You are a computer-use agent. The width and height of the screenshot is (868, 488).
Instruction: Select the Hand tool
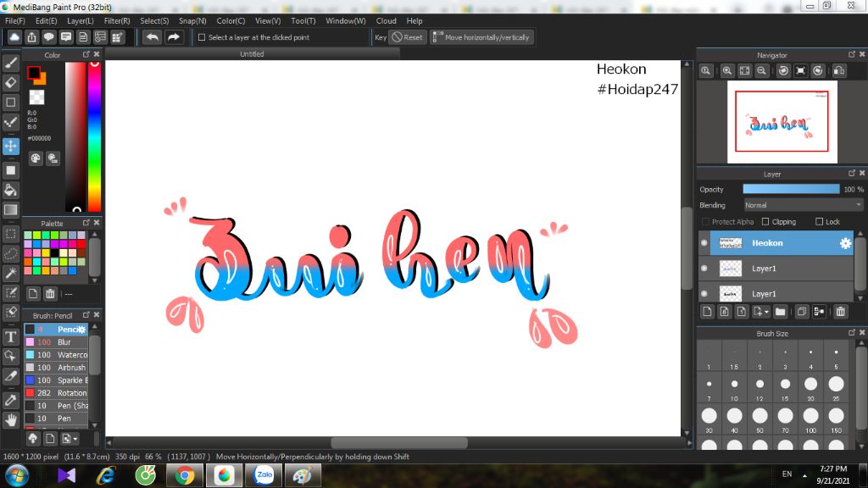click(10, 420)
